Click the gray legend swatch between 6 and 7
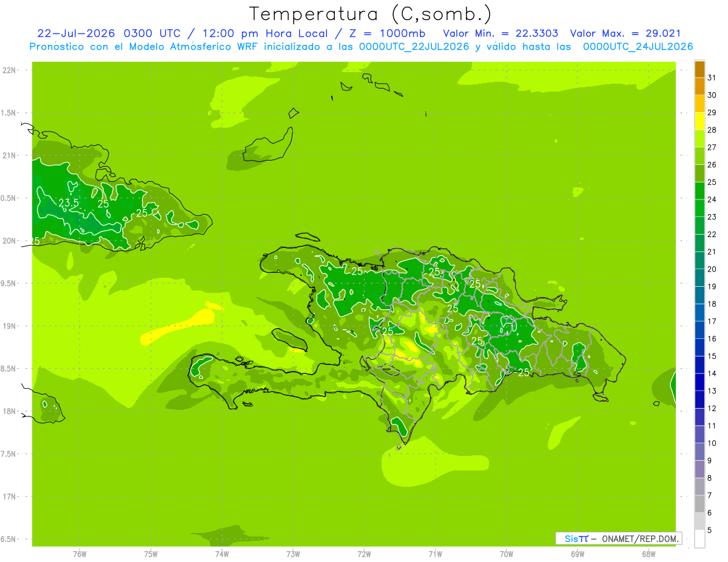 pyautogui.click(x=699, y=504)
